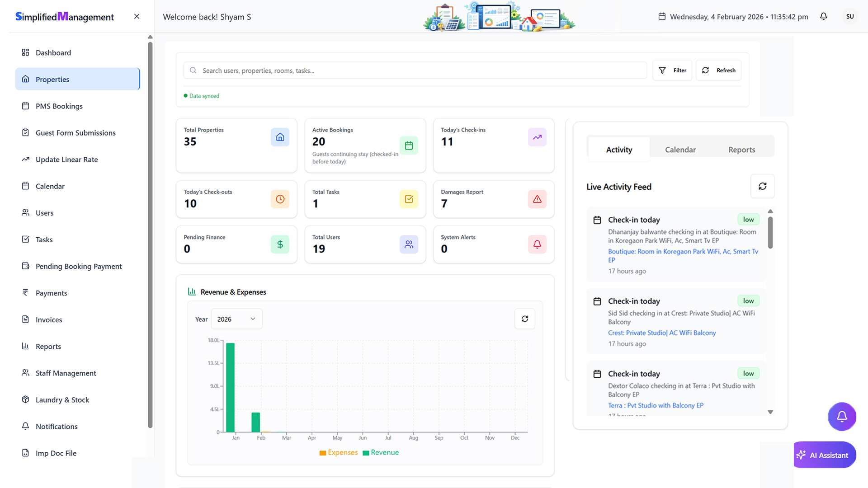Viewport: 868px width, 488px height.
Task: Click the search users, properties field
Action: click(x=415, y=70)
